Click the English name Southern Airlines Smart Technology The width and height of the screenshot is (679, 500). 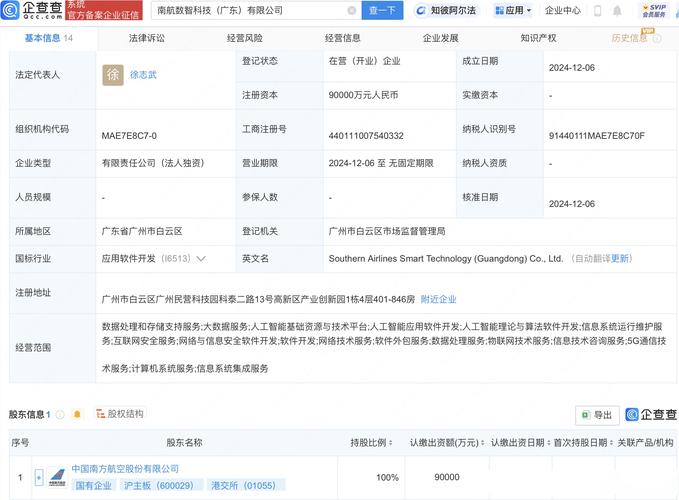pos(446,258)
